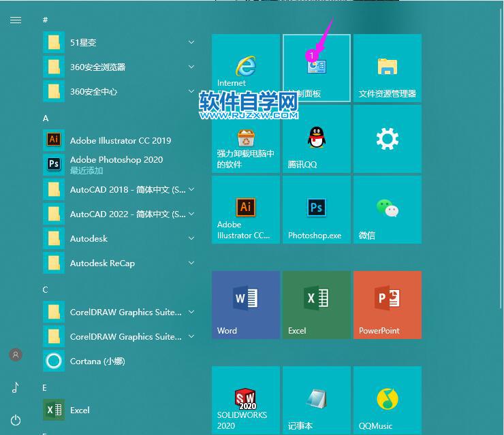
Task: Open Adobe Illustrator CC 2019 from app list
Action: [120, 141]
